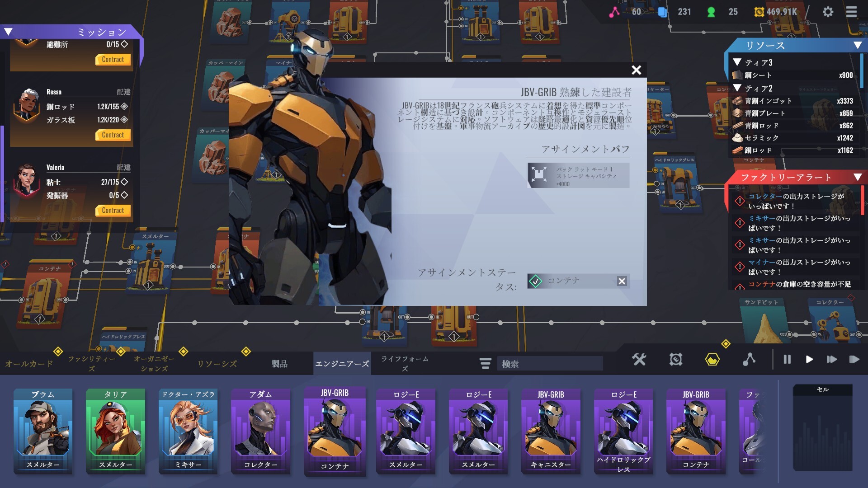Collapse the リソース panel
The width and height of the screenshot is (868, 488).
click(857, 45)
